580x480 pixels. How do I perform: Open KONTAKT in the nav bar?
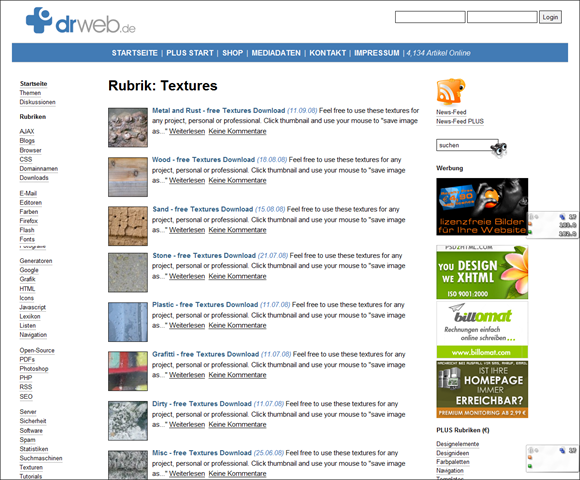(327, 53)
